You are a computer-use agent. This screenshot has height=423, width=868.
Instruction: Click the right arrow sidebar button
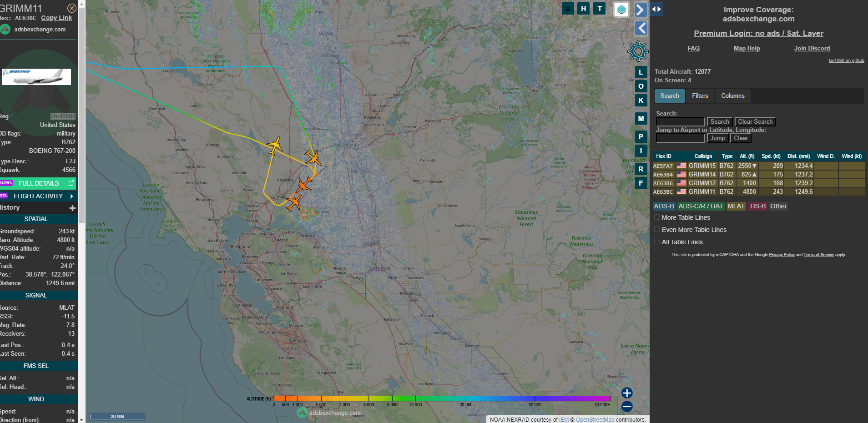click(641, 10)
